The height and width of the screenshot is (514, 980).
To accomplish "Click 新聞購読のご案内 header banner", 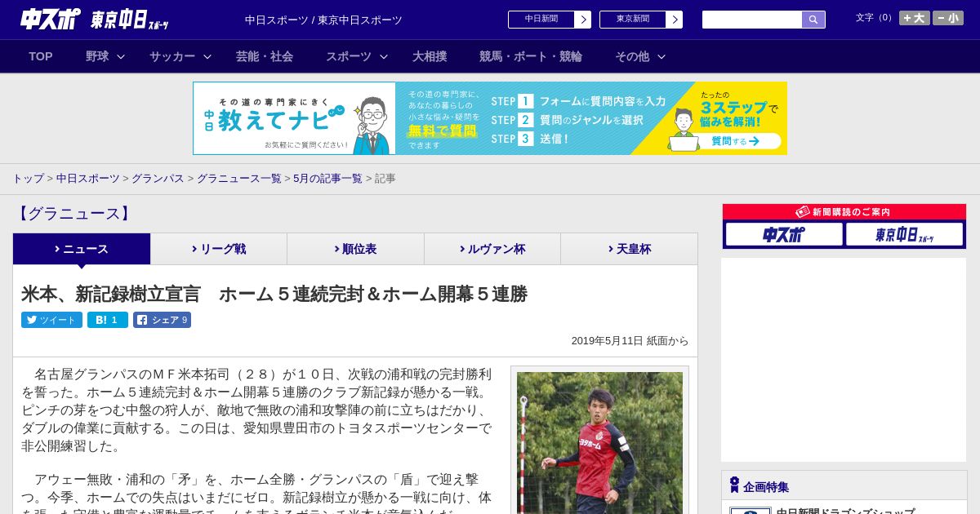I will click(x=844, y=211).
